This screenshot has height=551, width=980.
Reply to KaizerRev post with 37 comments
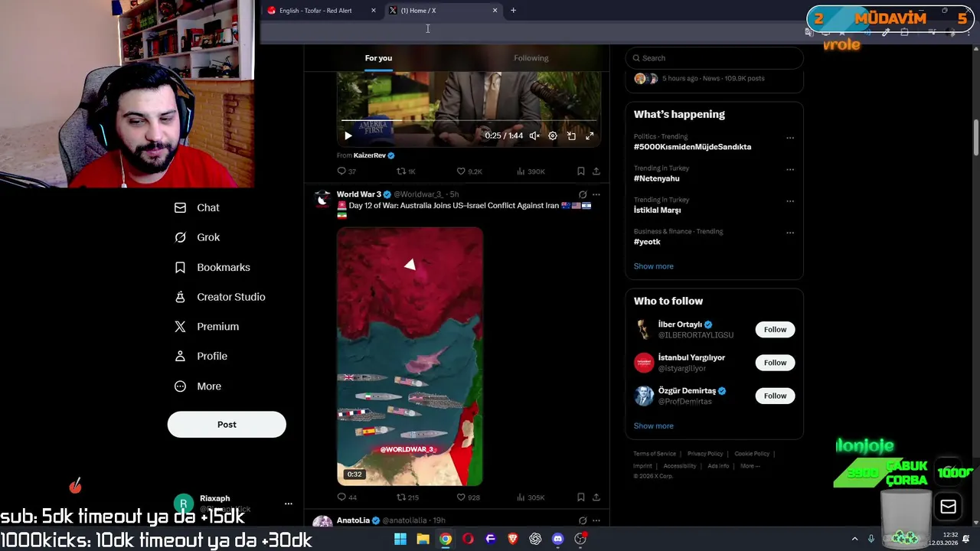coord(346,171)
